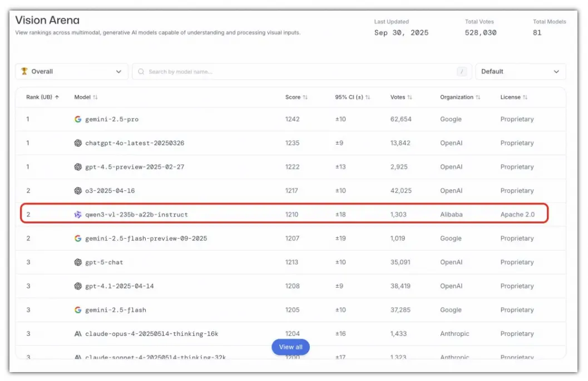
Task: Click votes 1,303 in the qwen3-vl row
Action: 398,215
